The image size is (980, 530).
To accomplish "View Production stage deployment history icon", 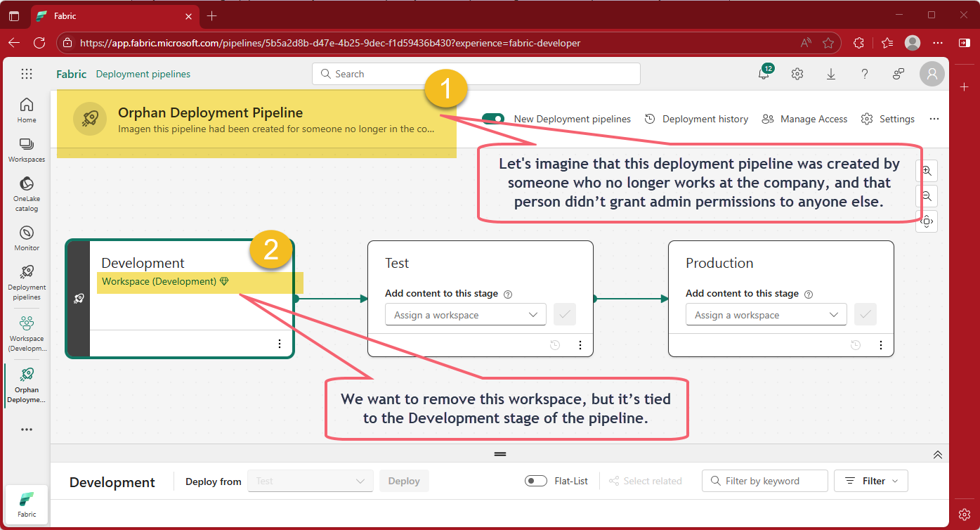I will coord(856,345).
